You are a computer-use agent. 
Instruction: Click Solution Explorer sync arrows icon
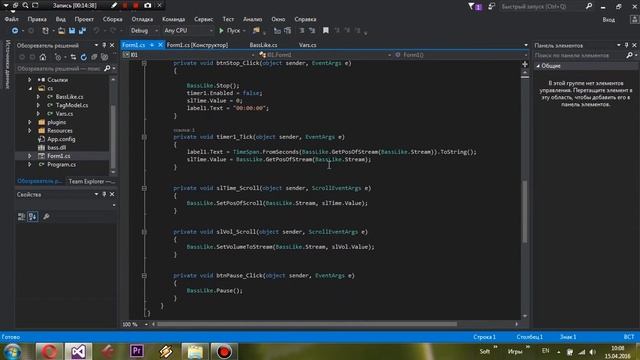pos(73,57)
